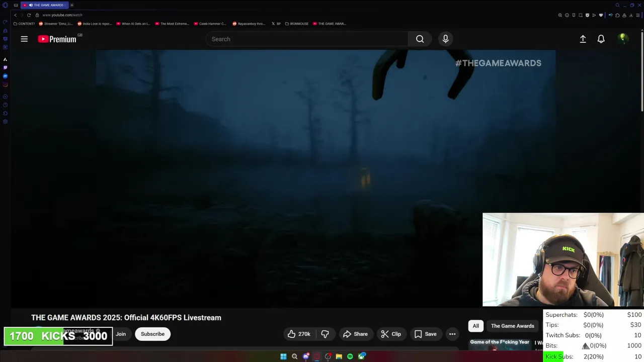The width and height of the screenshot is (644, 362).
Task: Open browser tab search magnifier
Action: [617, 5]
